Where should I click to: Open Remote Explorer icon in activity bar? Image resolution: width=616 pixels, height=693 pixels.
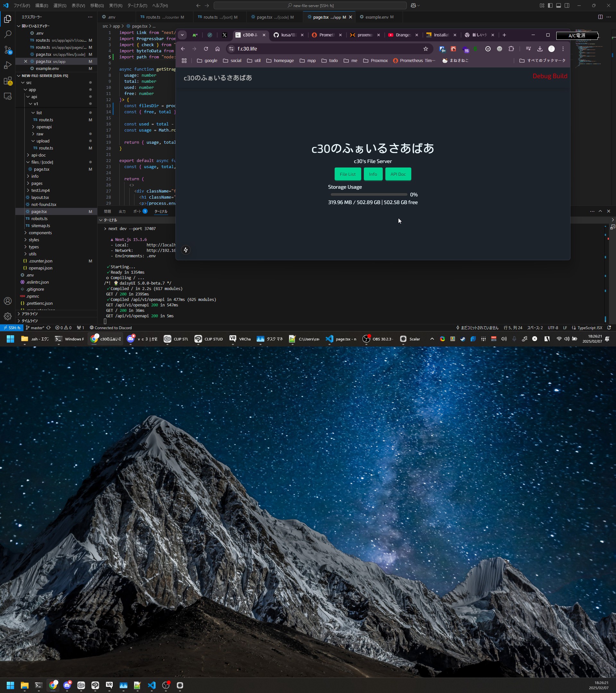coord(7,97)
